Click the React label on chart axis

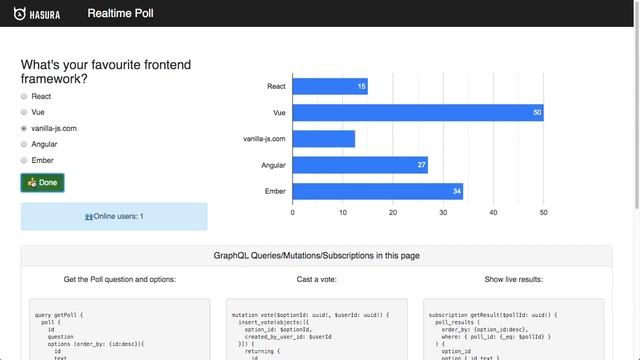276,86
